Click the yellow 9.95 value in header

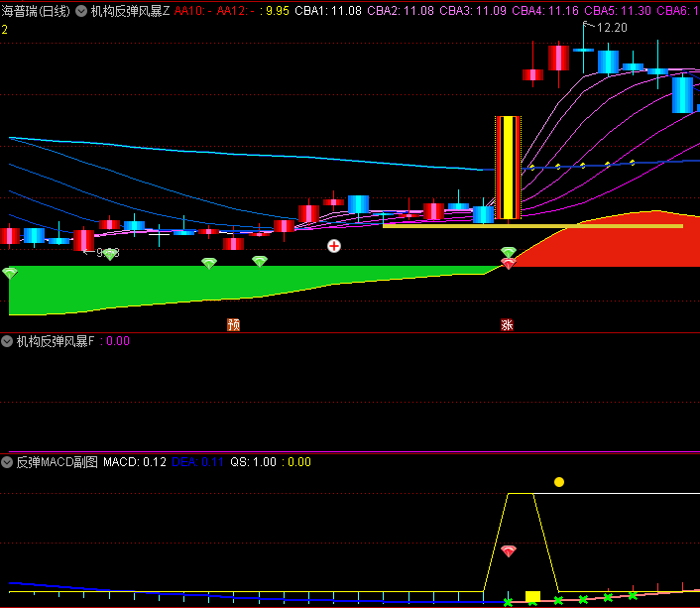pyautogui.click(x=278, y=11)
